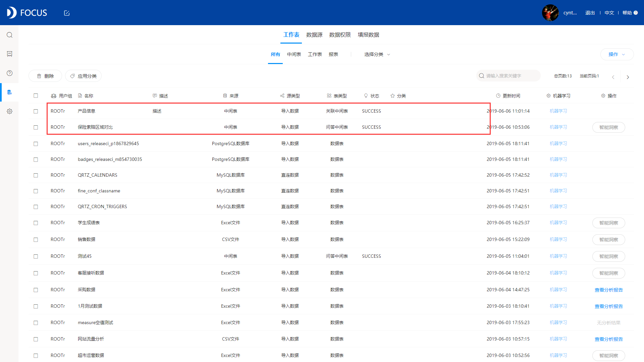Click 退出 to log out
Screen dimensions: 644x362
tap(590, 13)
